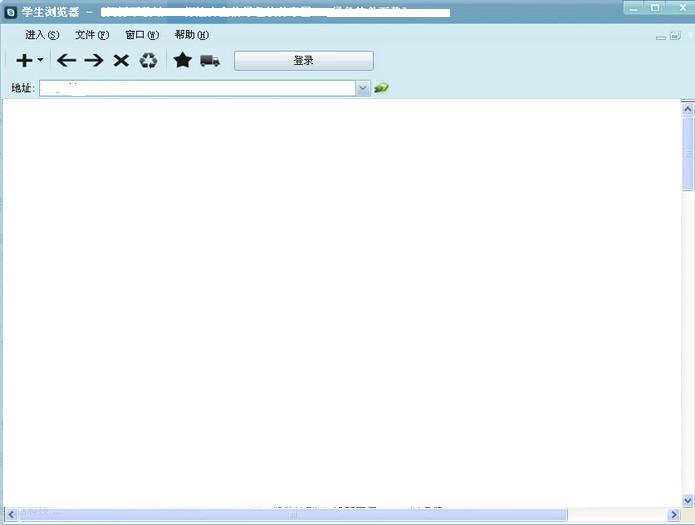695x525 pixels.
Task: Click the plus (new page) icon
Action: pos(24,61)
